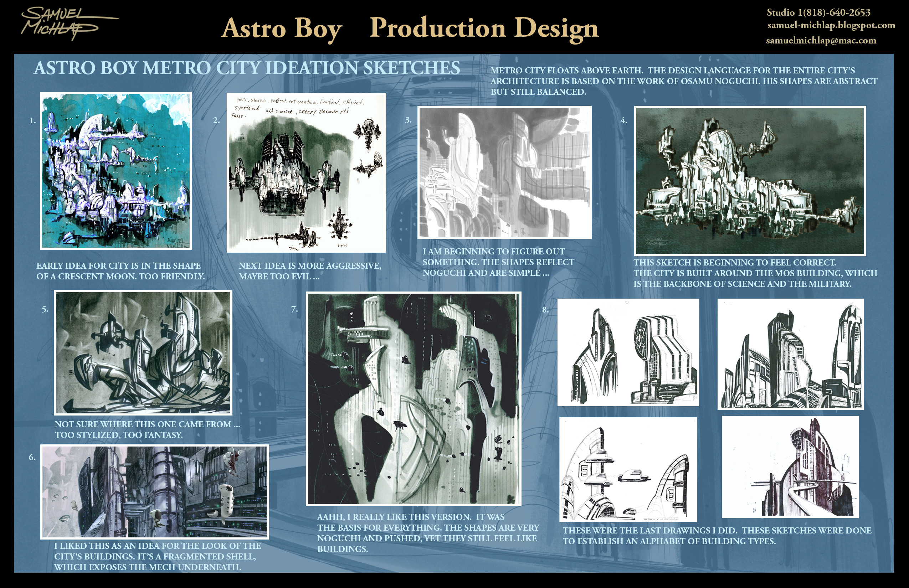The height and width of the screenshot is (588, 909).
Task: Open the floating MOS building city sketch 4
Action: (750, 181)
